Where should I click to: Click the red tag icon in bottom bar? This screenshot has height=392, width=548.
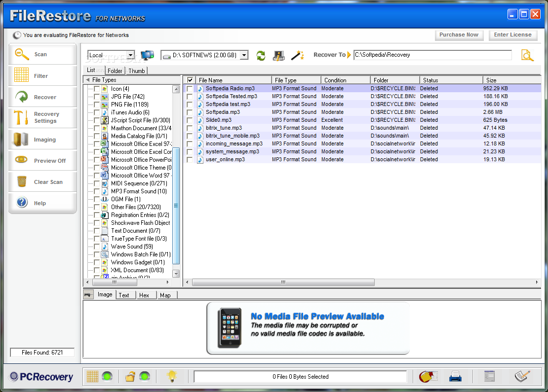point(429,376)
